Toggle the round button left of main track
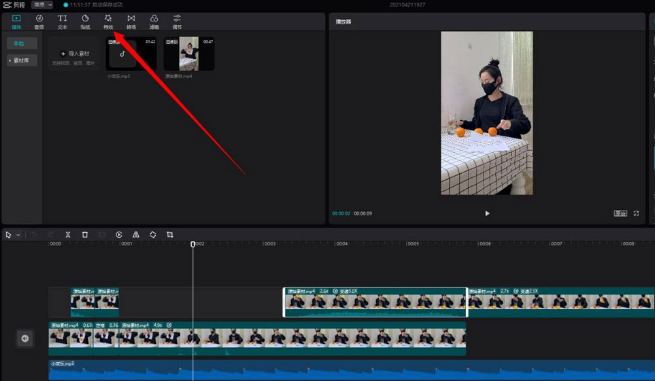The height and width of the screenshot is (381, 655). [x=25, y=338]
